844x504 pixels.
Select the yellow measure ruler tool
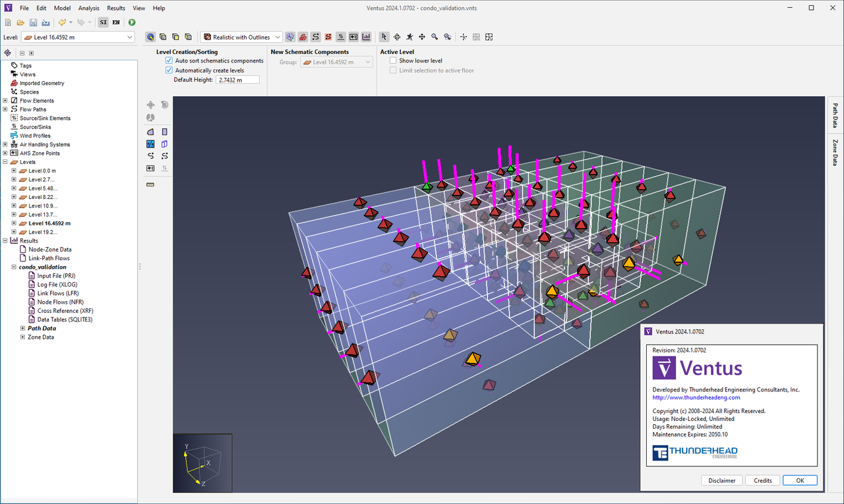(150, 184)
